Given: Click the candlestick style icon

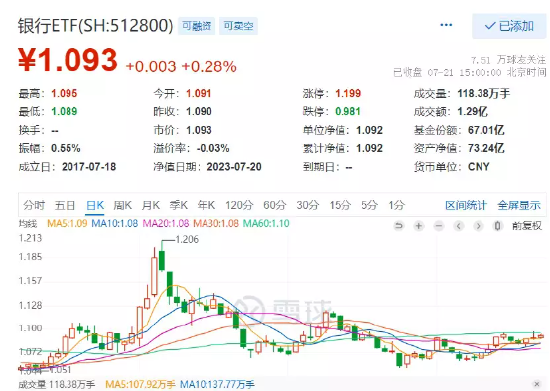Looking at the screenshot, I should click(x=497, y=225).
